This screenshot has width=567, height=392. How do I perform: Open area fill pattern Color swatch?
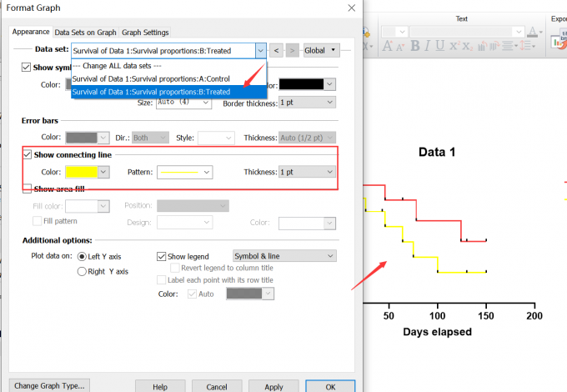click(307, 224)
